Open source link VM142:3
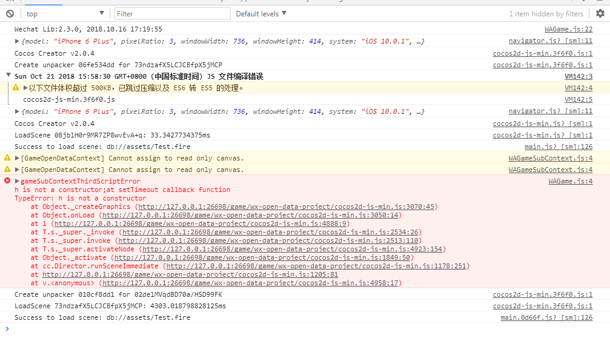610x364 pixels. 579,76
